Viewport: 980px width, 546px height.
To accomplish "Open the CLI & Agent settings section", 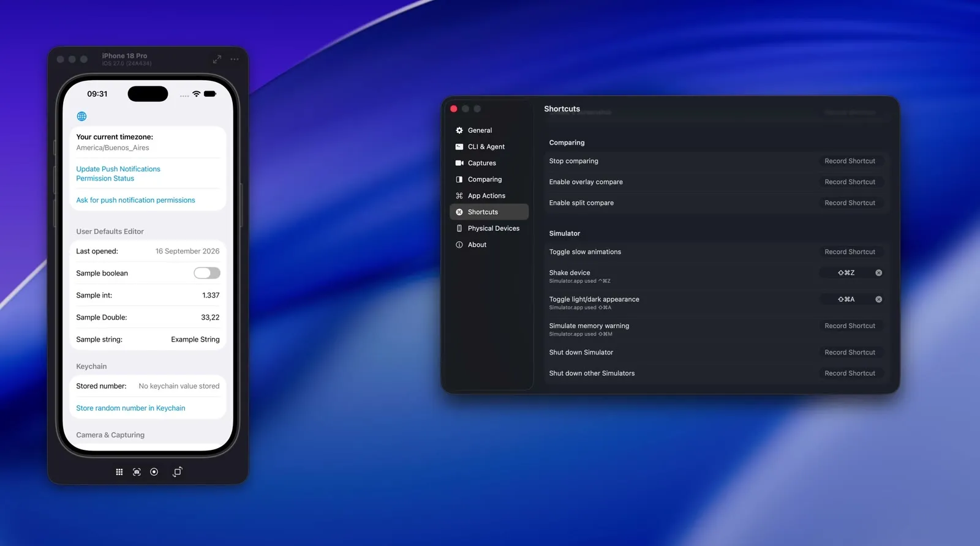I will point(489,147).
